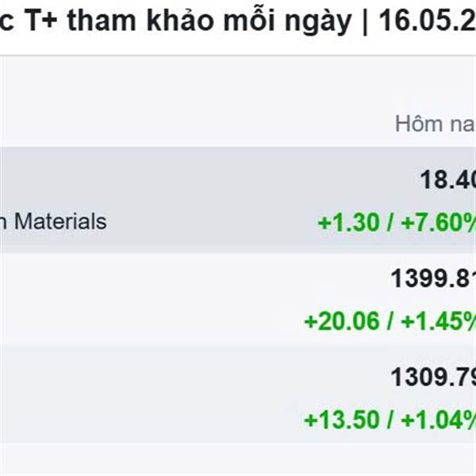Viewport: 476px width, 476px height.
Task: Click the word "khảo" in the headline
Action: click(181, 20)
